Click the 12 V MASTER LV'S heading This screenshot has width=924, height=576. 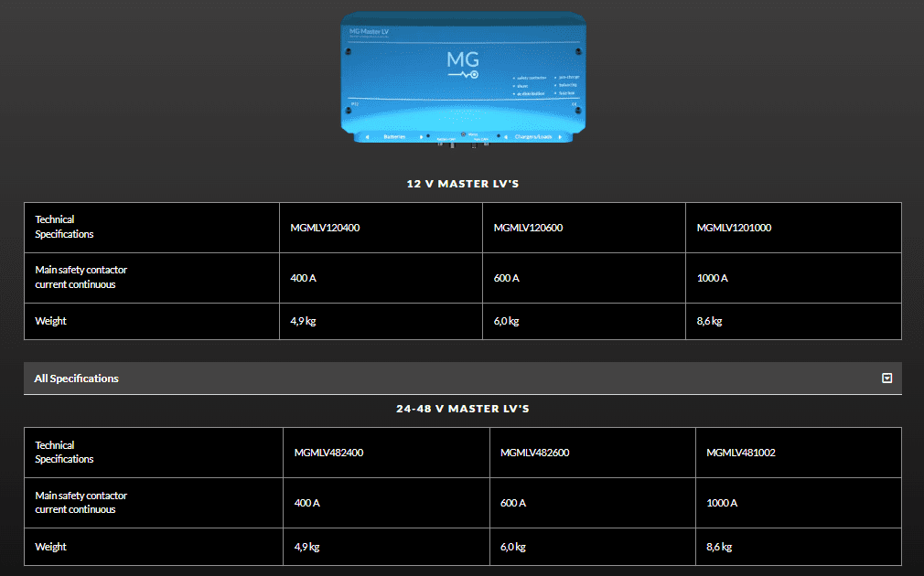pyautogui.click(x=462, y=184)
